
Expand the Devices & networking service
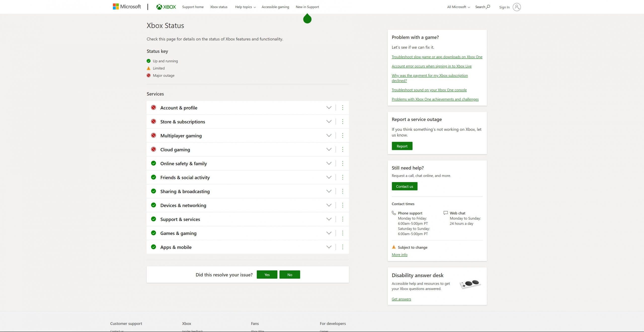pyautogui.click(x=329, y=205)
